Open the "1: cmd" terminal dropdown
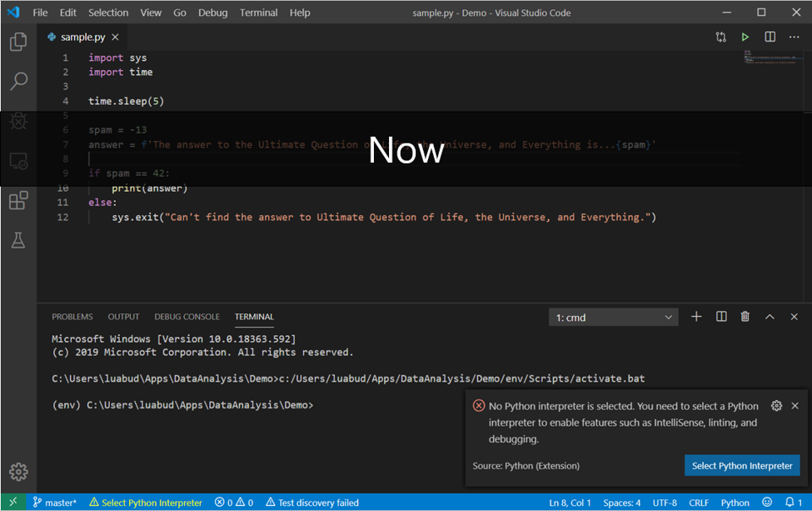The image size is (812, 511). coord(613,317)
